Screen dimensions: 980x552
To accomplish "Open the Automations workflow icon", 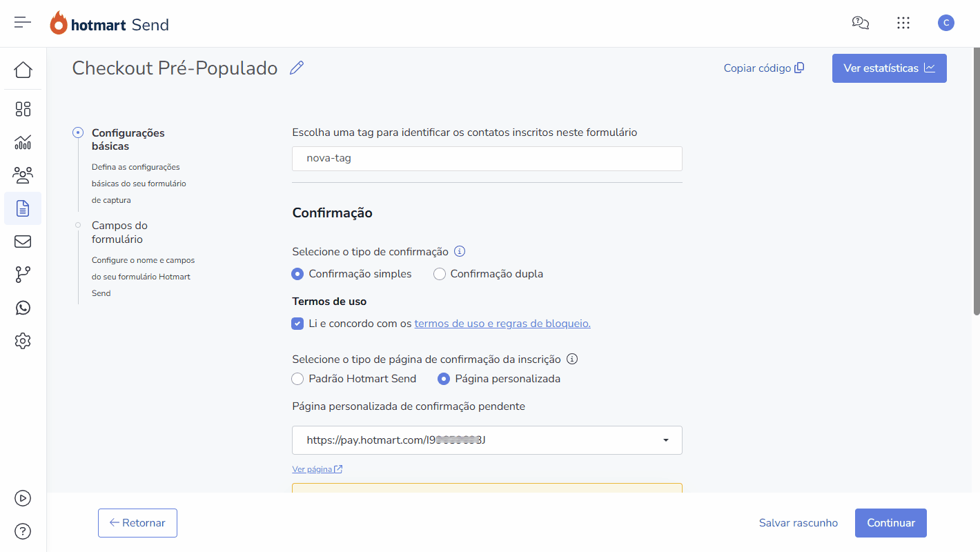I will tap(23, 274).
